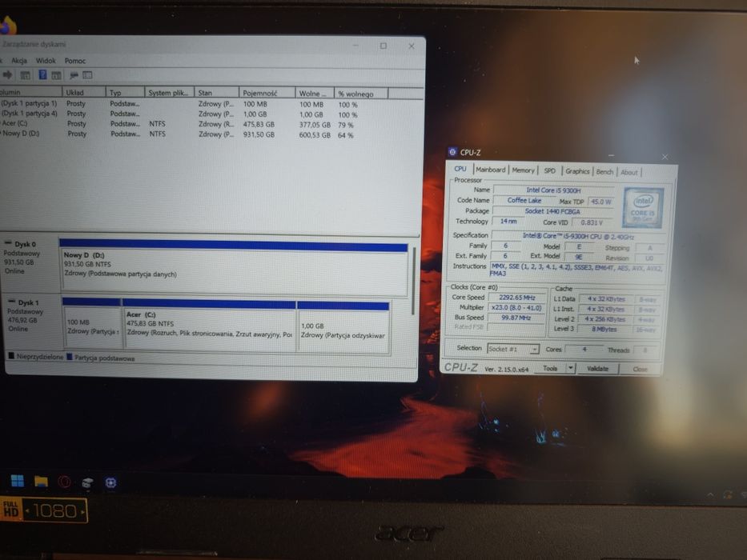This screenshot has width=747, height=560.
Task: Close the CPU-Z window
Action: (x=665, y=157)
